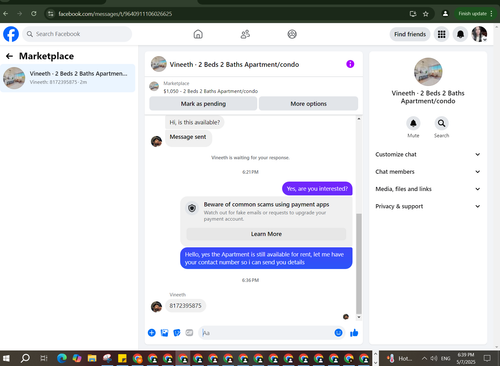This screenshot has height=366, width=500.
Task: Click the Search Facebook field
Action: pyautogui.click(x=77, y=34)
